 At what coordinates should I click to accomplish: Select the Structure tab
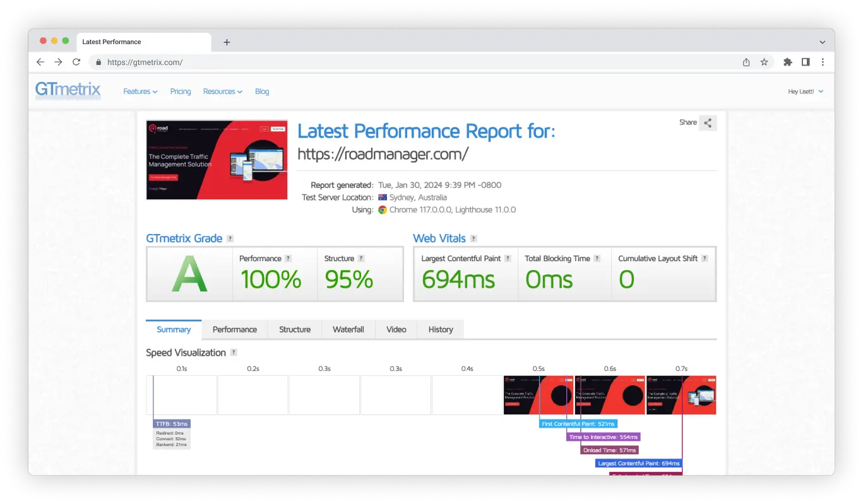294,329
